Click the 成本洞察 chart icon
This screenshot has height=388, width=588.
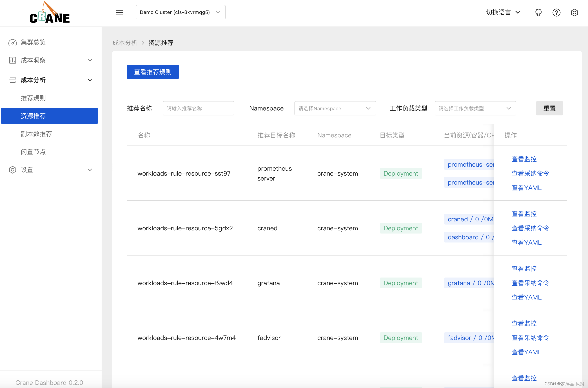[12, 60]
